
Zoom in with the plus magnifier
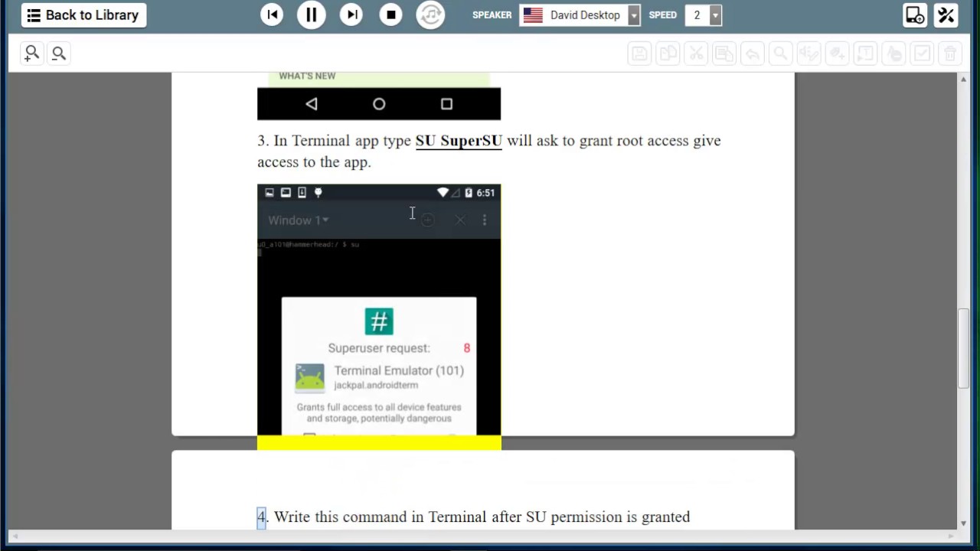pos(31,53)
